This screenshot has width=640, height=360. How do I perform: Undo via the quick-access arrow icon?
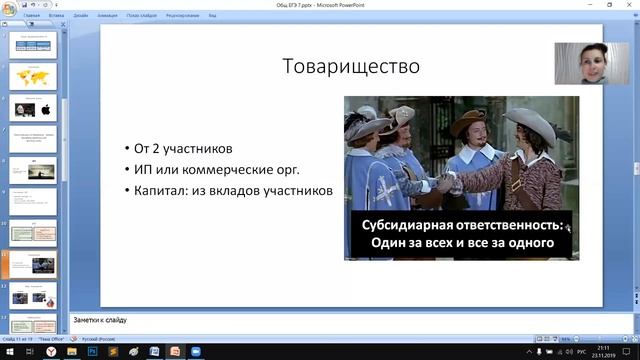33,5
